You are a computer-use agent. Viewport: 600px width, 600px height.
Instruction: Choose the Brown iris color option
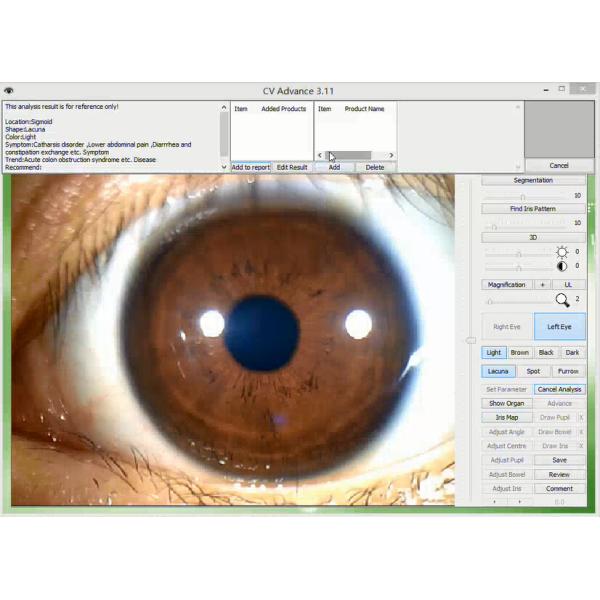point(520,353)
